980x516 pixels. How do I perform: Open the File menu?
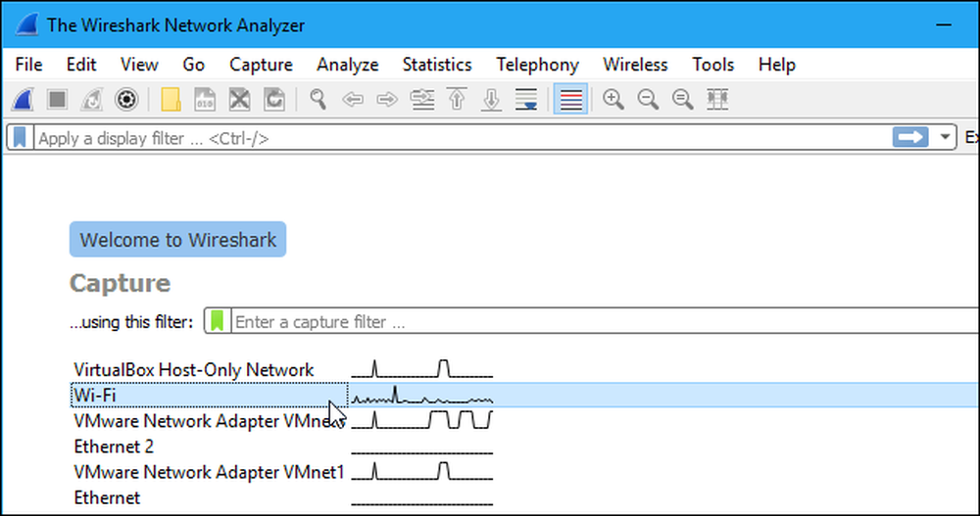[28, 65]
